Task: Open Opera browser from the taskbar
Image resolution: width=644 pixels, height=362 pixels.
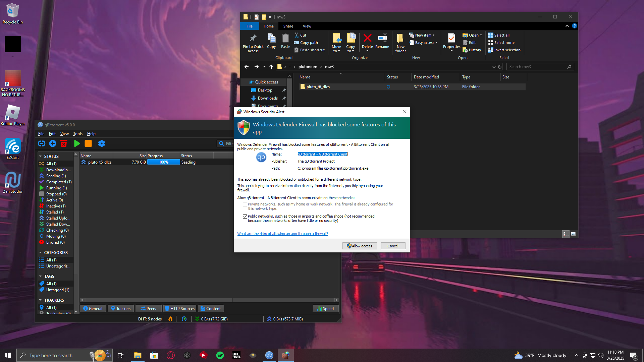Action: [171, 355]
